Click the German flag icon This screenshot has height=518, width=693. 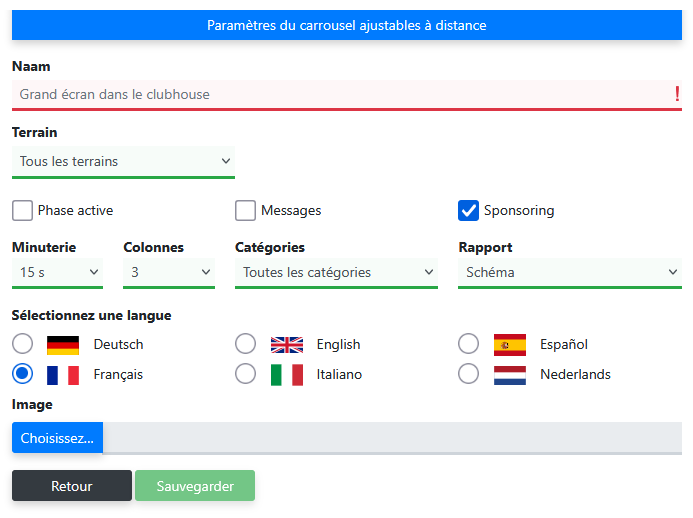63,345
